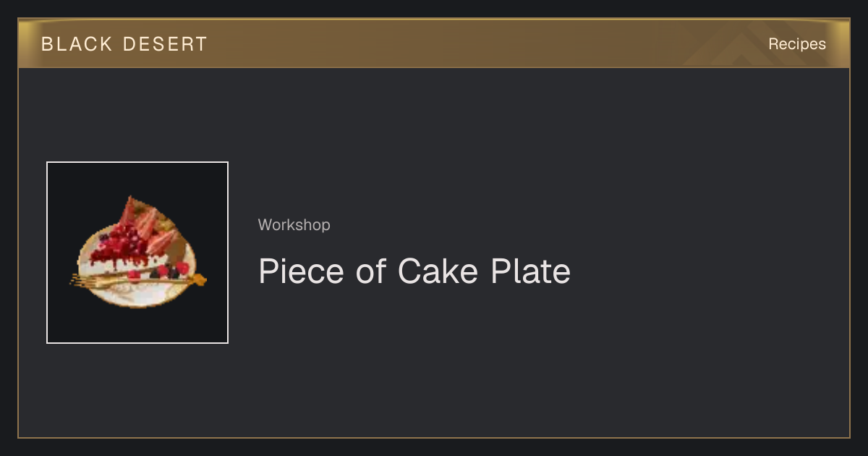Click the strawberry slices atop the cake
The image size is (868, 456).
(148, 221)
